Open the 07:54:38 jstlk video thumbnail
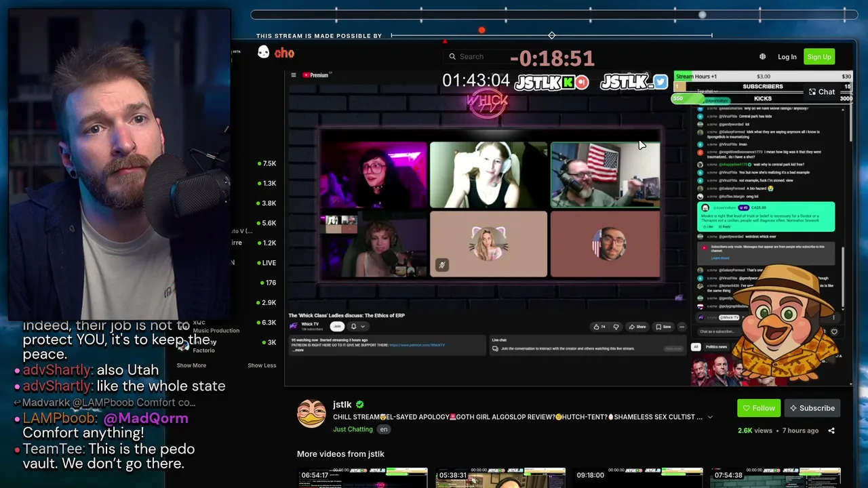Viewport: 868px width, 488px height. 775,478
